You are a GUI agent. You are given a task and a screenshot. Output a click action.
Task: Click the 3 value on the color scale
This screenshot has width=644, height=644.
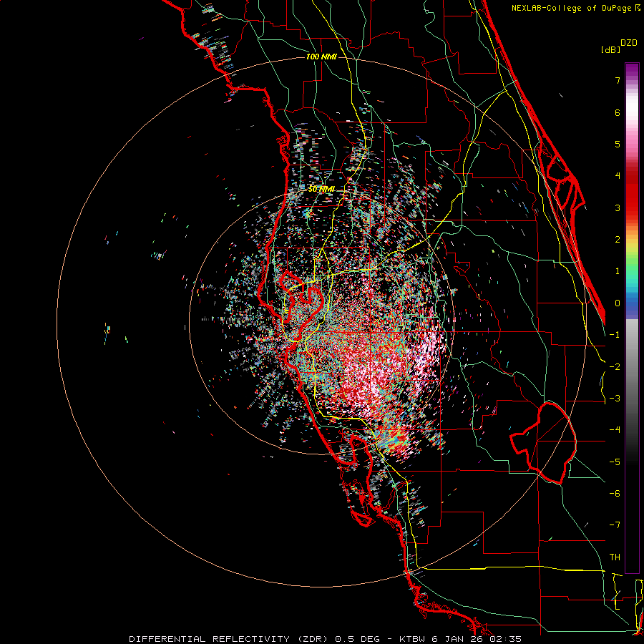[x=618, y=208]
